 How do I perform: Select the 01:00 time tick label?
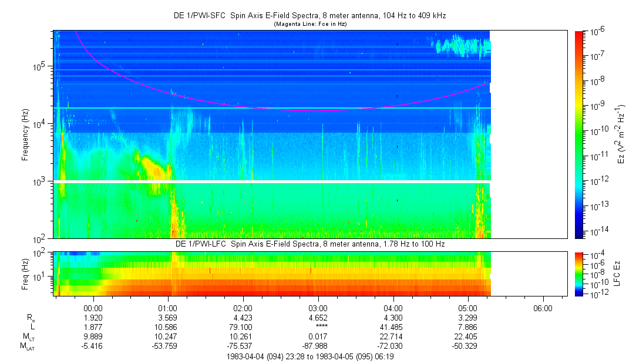tap(168, 308)
